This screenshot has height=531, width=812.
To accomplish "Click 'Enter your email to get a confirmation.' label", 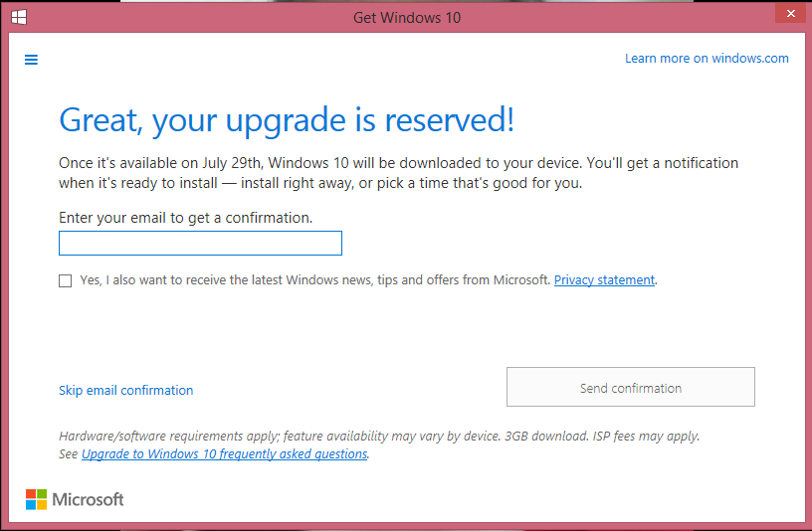I will tap(185, 218).
